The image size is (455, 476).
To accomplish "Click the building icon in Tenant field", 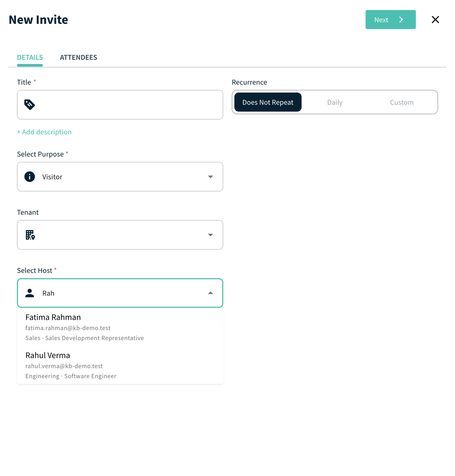I will point(30,235).
